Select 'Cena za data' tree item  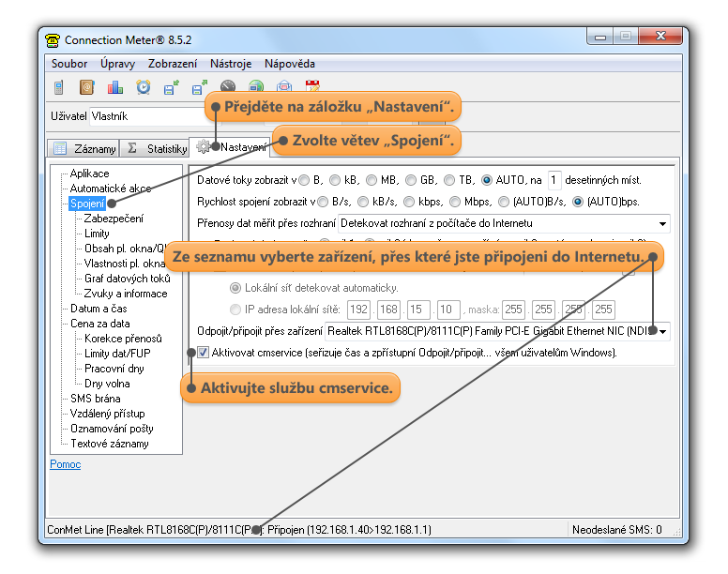pos(99,324)
